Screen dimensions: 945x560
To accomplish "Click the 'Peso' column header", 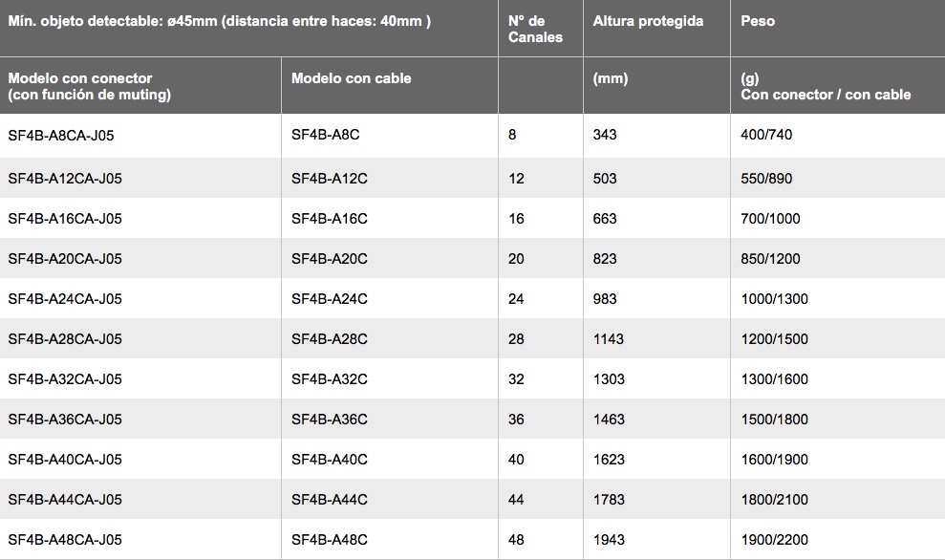I will point(758,21).
